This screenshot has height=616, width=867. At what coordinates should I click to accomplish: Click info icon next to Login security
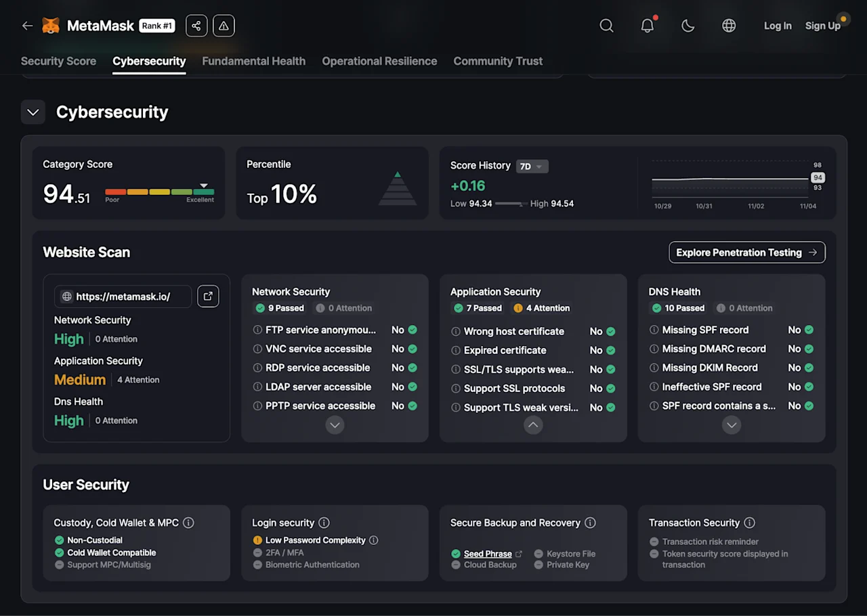[x=324, y=523]
